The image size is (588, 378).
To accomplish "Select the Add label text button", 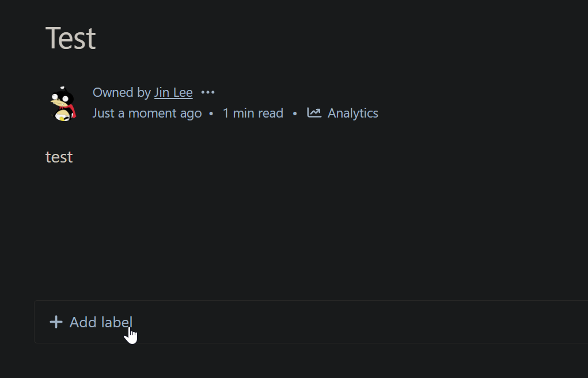I will 101,322.
